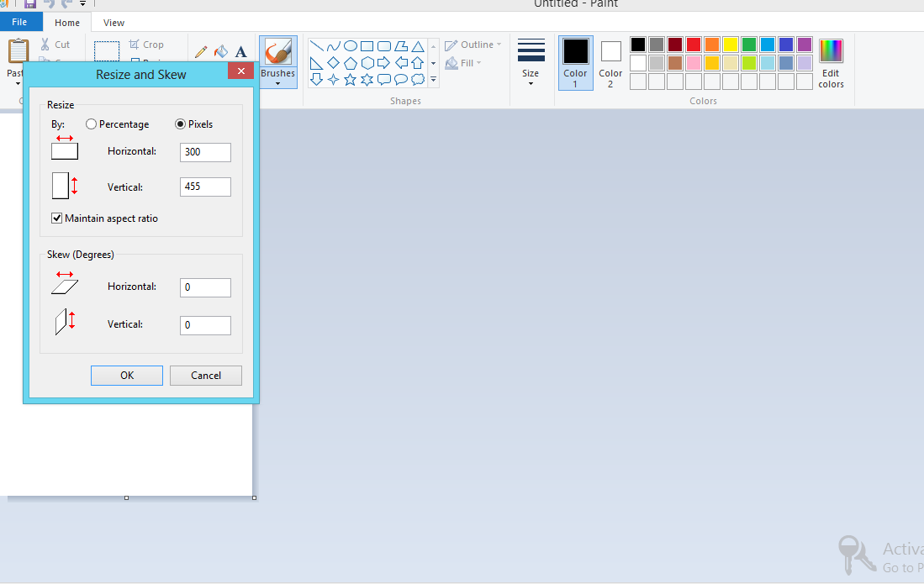The height and width of the screenshot is (584, 924).
Task: Choose the Four-point star shape
Action: point(334,79)
